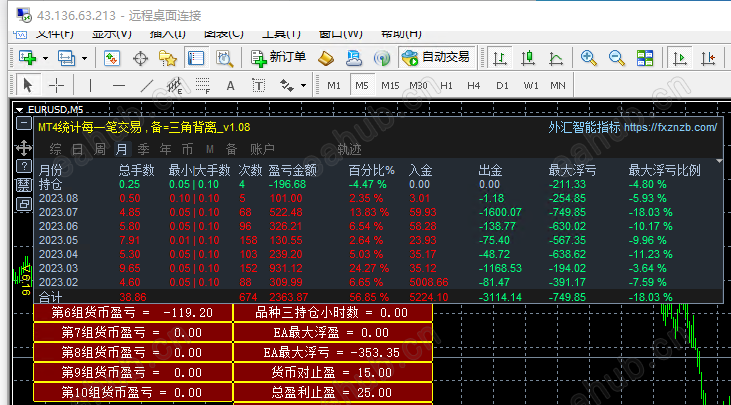Switch timeframe to W1
The height and width of the screenshot is (405, 731).
coord(531,86)
